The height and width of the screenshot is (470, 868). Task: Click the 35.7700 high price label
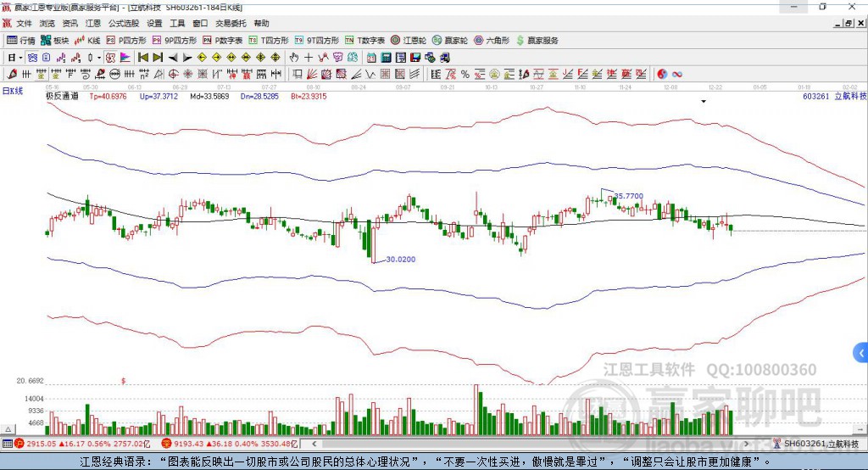click(629, 196)
